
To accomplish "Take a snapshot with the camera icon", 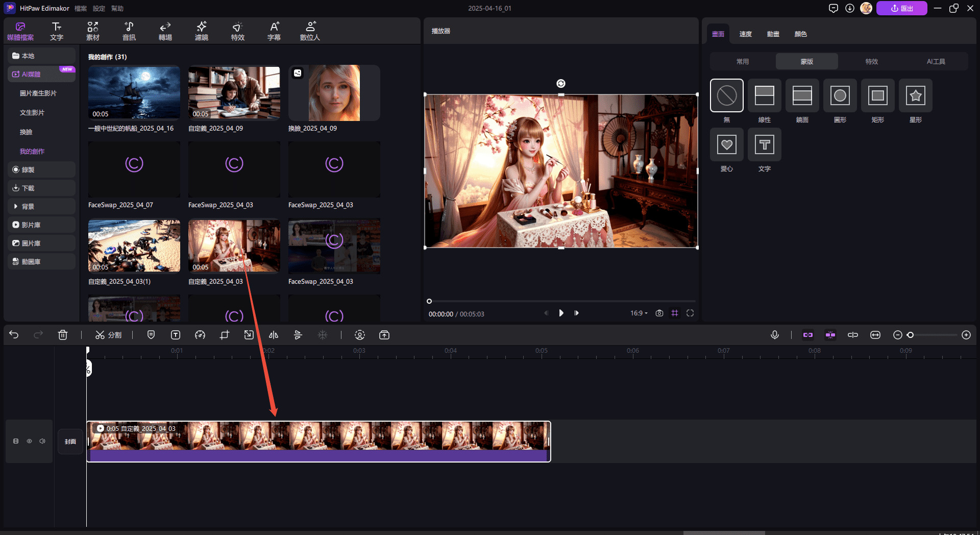I will tap(659, 313).
